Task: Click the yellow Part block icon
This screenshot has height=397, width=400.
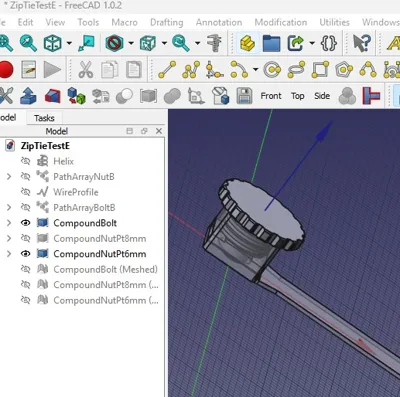Action: [x=247, y=43]
